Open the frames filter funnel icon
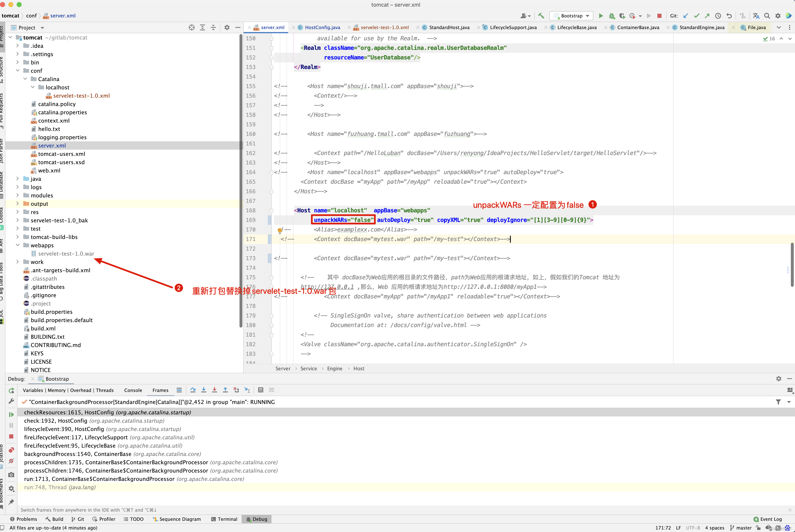Viewport: 795px width, 532px height. point(778,402)
